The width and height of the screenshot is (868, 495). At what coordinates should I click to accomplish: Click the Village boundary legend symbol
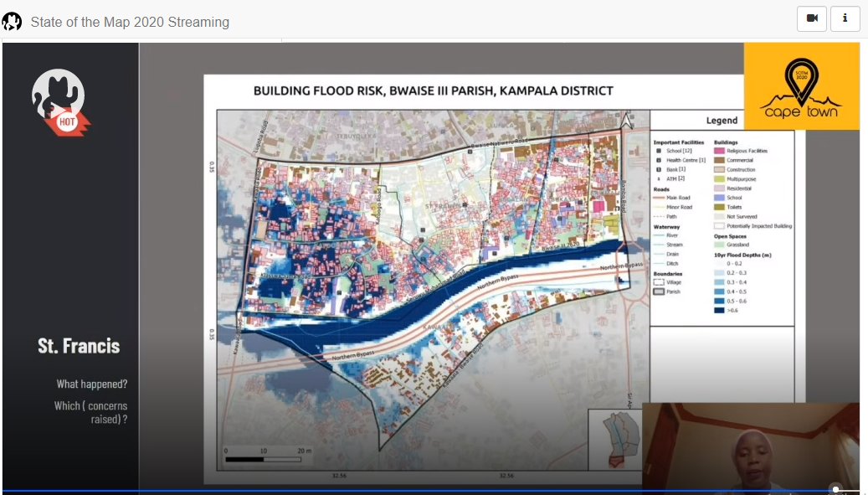tap(658, 281)
